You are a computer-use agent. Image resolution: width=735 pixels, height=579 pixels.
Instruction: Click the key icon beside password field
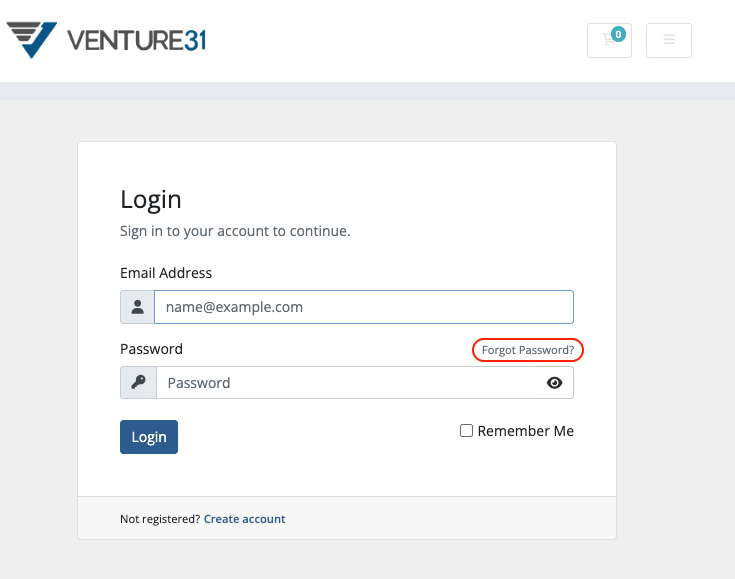(138, 383)
